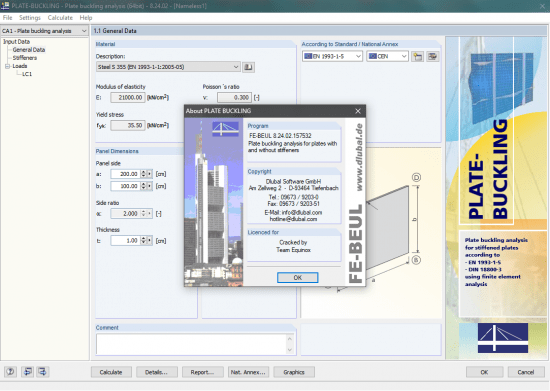Click OK in the About dialog
Viewport: 550px width, 391px height.
pyautogui.click(x=297, y=277)
